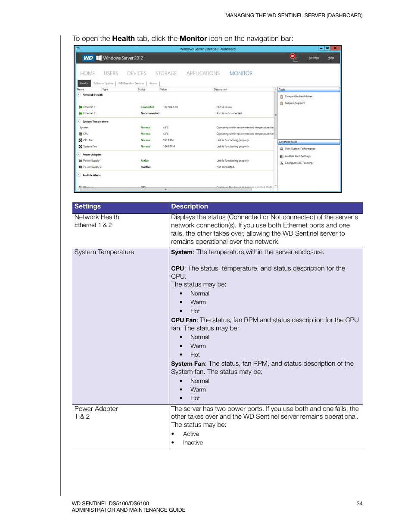The height and width of the screenshot is (532, 411).
Task: Switch to the Software Update tab
Action: click(103, 83)
